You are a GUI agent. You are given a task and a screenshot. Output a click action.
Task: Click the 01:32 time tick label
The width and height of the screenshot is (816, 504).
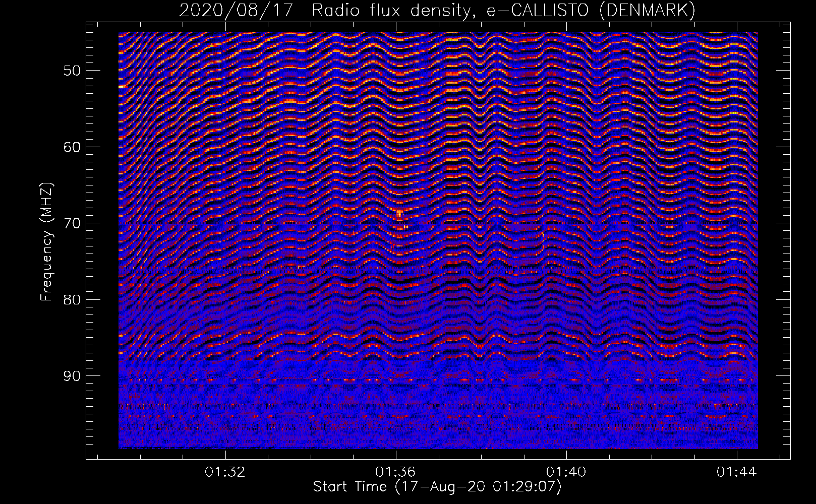[225, 472]
